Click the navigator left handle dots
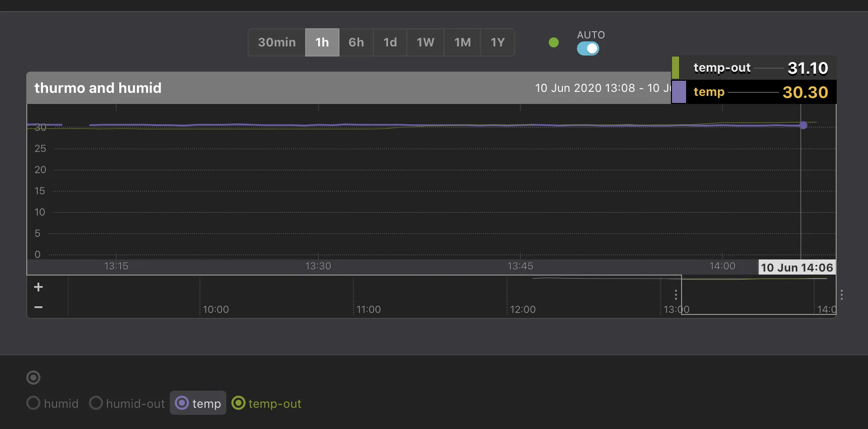This screenshot has height=429, width=868. 676,295
